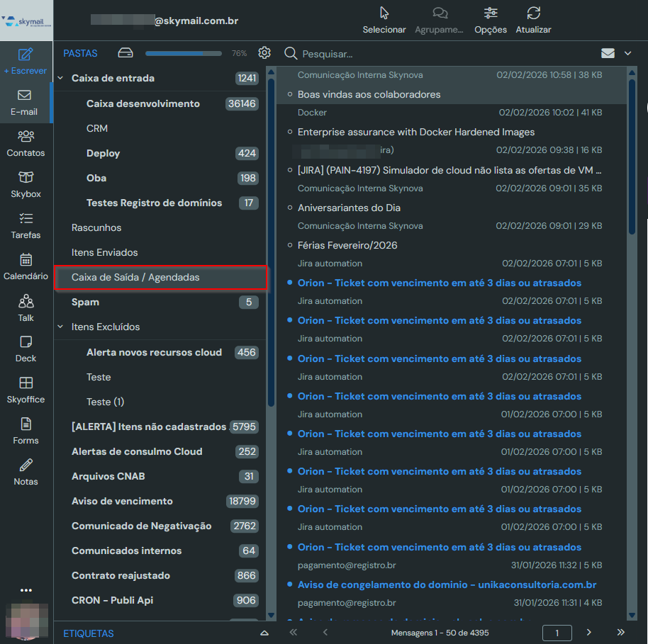The width and height of the screenshot is (648, 644).
Task: Select the Spam folder
Action: click(85, 303)
